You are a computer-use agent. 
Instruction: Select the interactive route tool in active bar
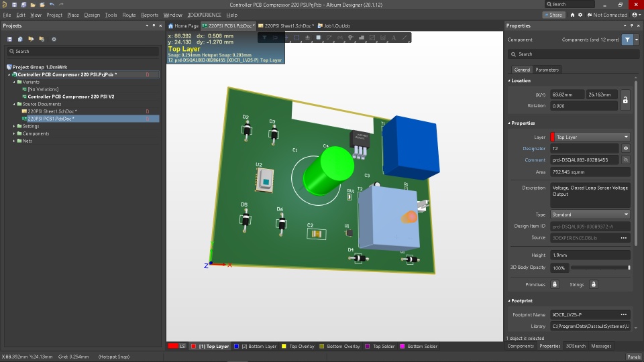329,38
